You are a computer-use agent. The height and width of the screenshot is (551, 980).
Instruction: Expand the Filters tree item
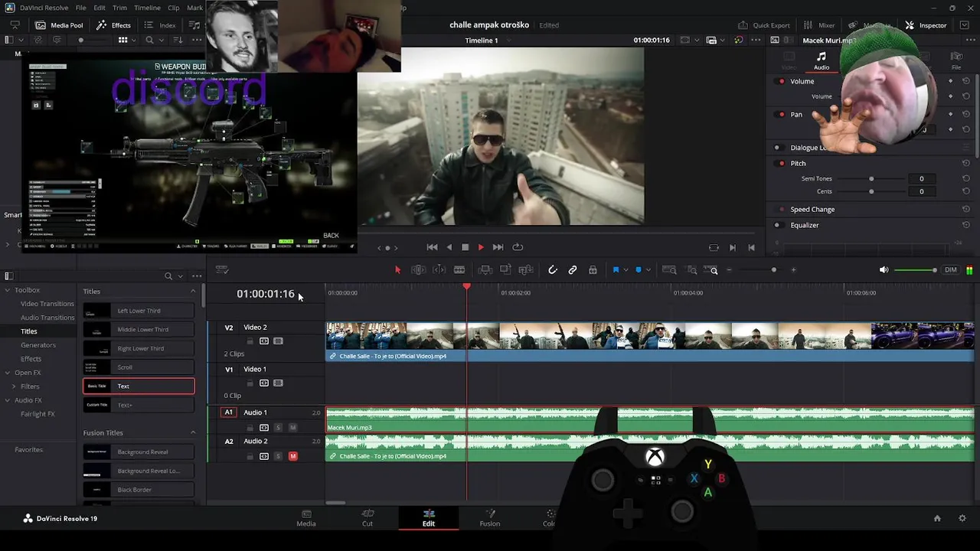pos(14,386)
